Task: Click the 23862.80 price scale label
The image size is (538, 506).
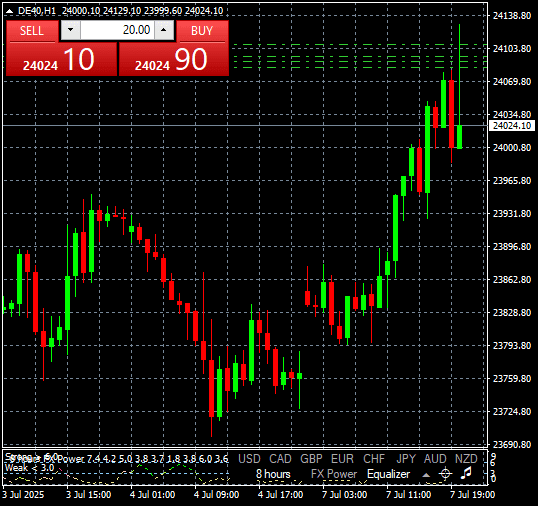Action: coord(512,280)
